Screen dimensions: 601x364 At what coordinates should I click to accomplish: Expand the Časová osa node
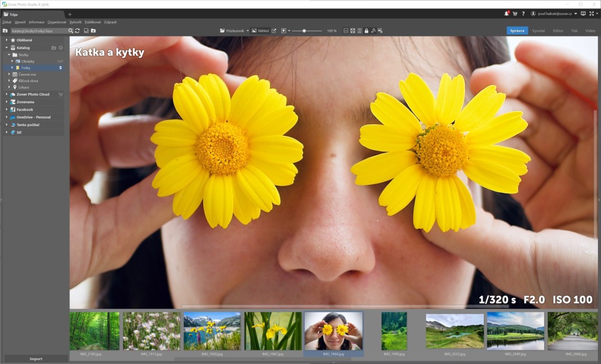pos(9,74)
